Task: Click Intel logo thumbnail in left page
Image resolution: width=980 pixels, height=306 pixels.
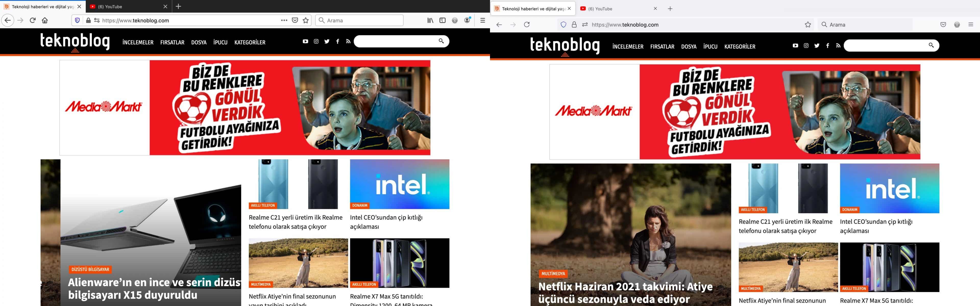Action: pyautogui.click(x=399, y=184)
